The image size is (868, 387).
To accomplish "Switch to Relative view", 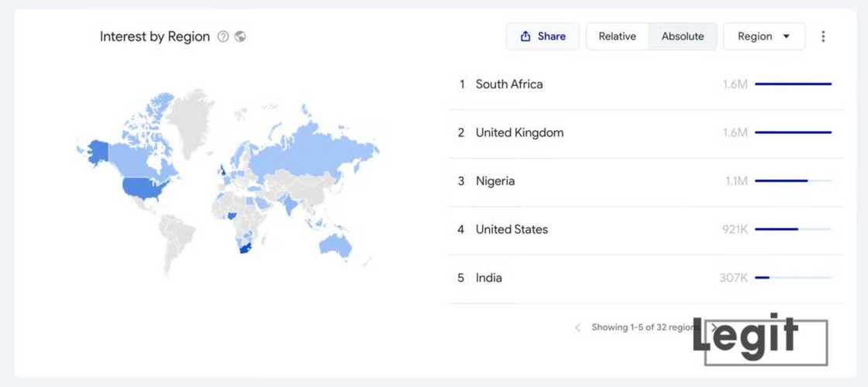I will pyautogui.click(x=617, y=36).
